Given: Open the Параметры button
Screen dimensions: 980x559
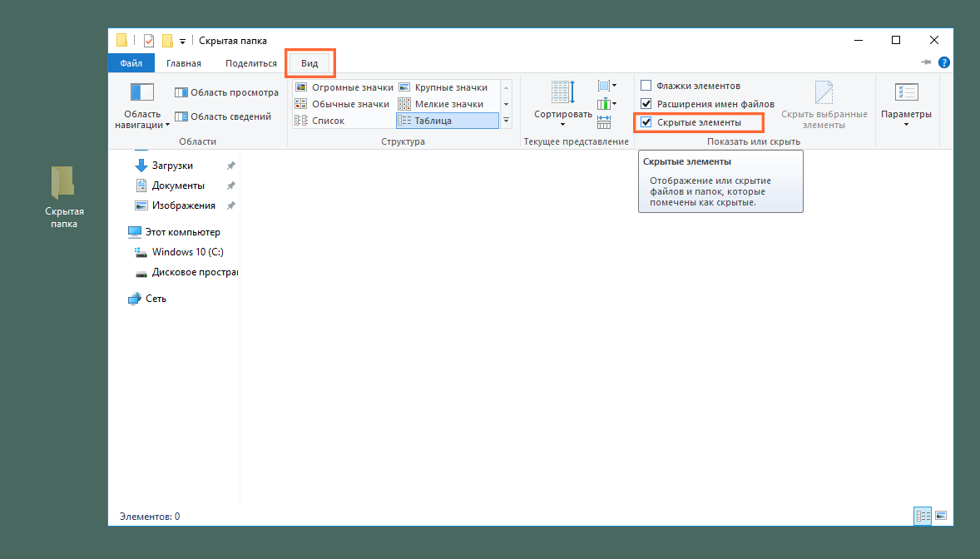Looking at the screenshot, I should coord(906,105).
